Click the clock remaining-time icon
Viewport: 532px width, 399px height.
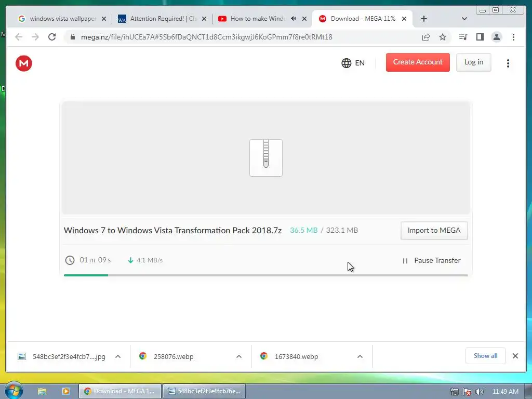click(70, 260)
